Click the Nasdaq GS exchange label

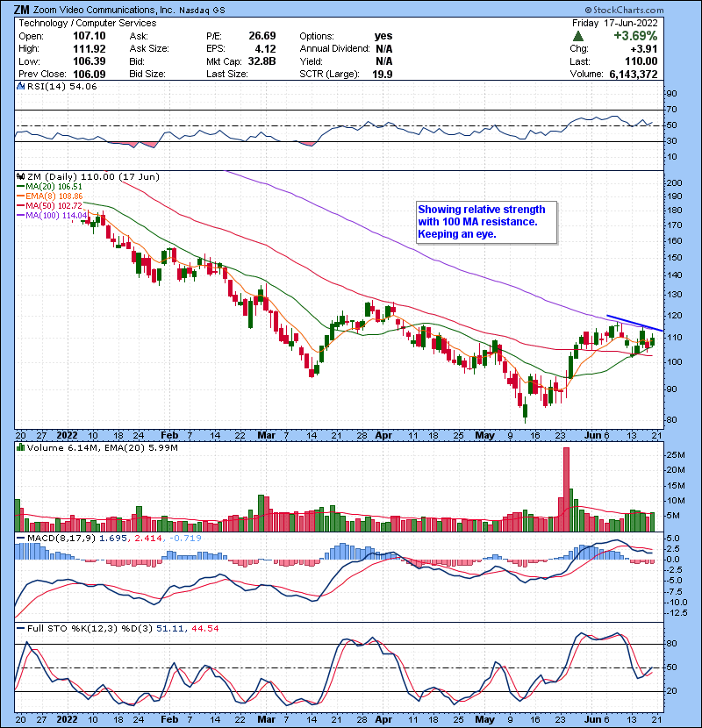pyautogui.click(x=202, y=11)
